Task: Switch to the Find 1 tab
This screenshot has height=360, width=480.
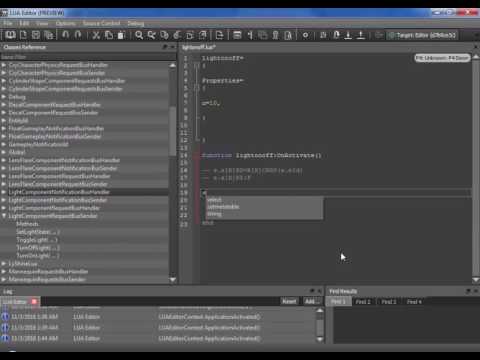Action: point(338,302)
